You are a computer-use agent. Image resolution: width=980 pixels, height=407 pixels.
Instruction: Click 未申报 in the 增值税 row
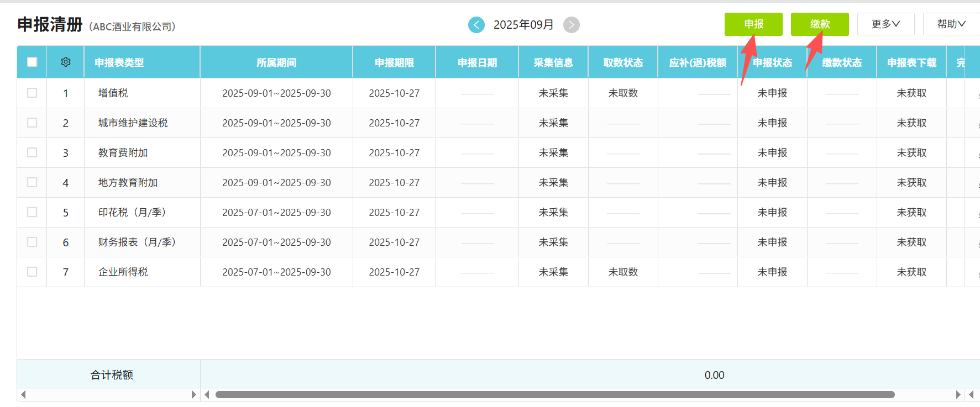(x=772, y=93)
